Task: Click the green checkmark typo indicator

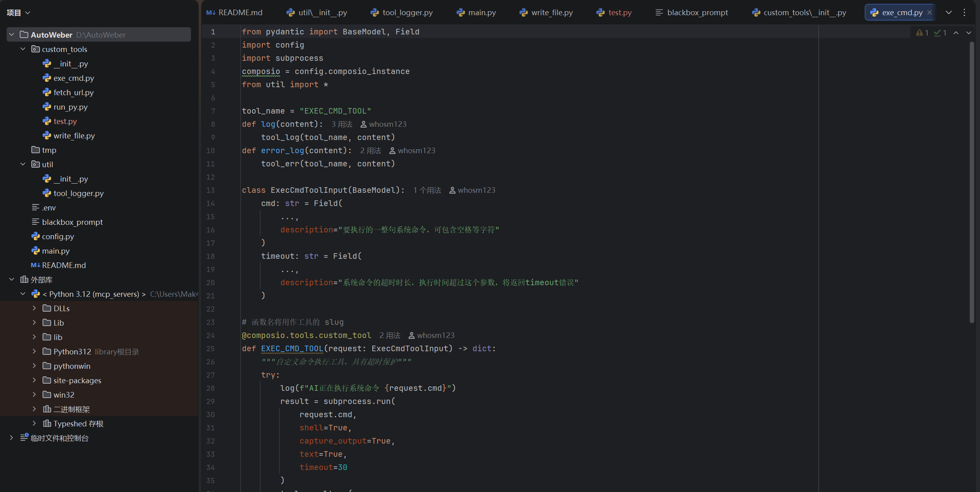Action: coord(938,33)
